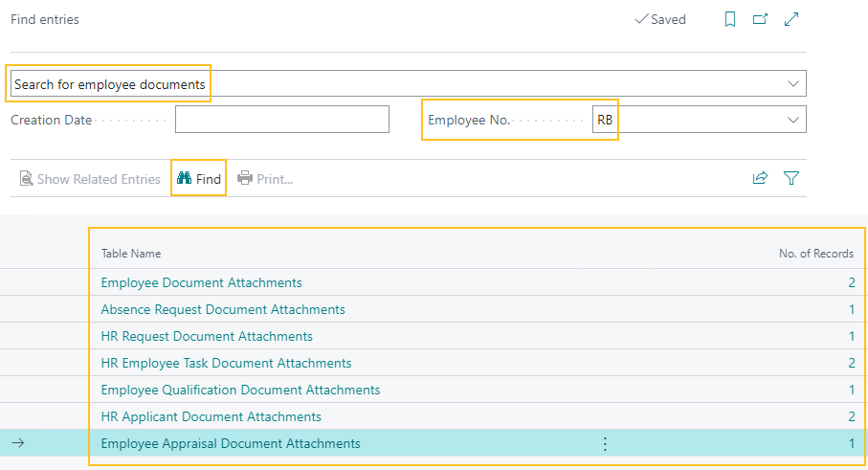Open Absence Request Document Attachments
Screen dimensions: 868x470
[223, 309]
